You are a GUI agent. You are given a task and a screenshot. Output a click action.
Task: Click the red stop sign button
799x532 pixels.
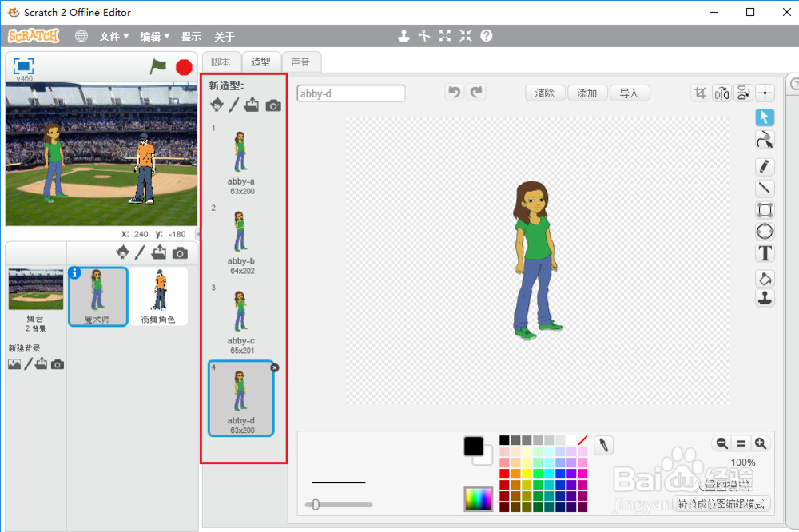point(184,67)
